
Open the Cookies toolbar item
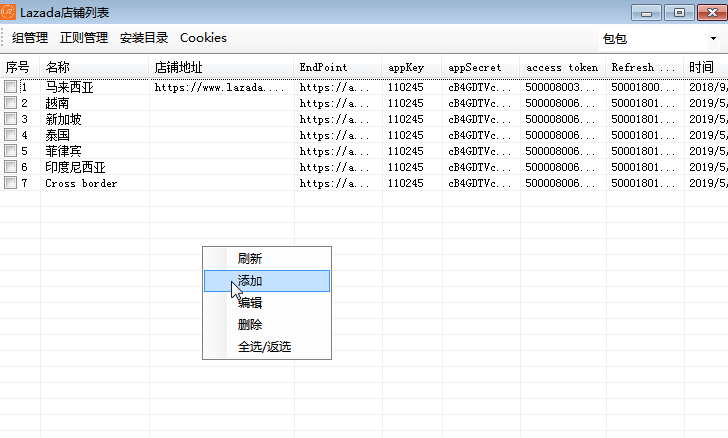203,38
